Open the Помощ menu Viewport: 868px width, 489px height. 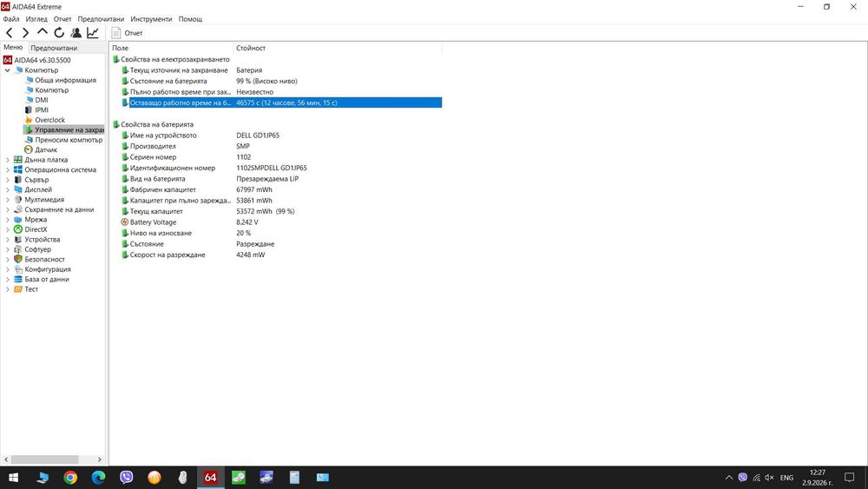190,19
